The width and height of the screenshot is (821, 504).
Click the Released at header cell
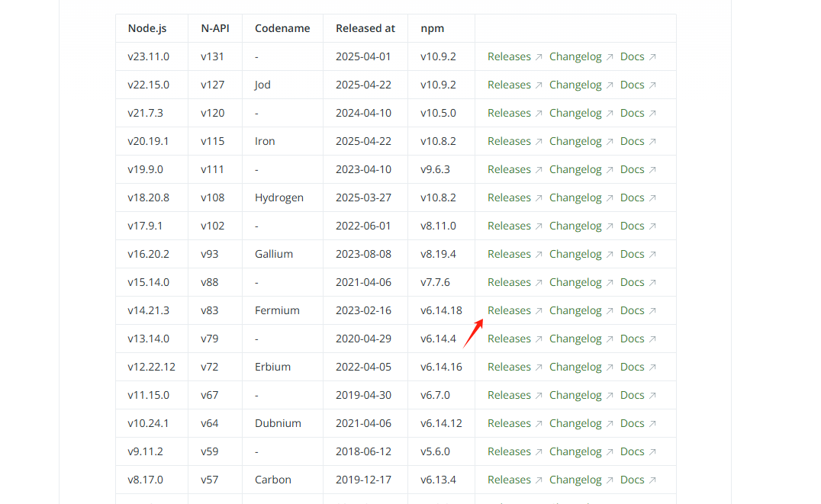pos(365,27)
